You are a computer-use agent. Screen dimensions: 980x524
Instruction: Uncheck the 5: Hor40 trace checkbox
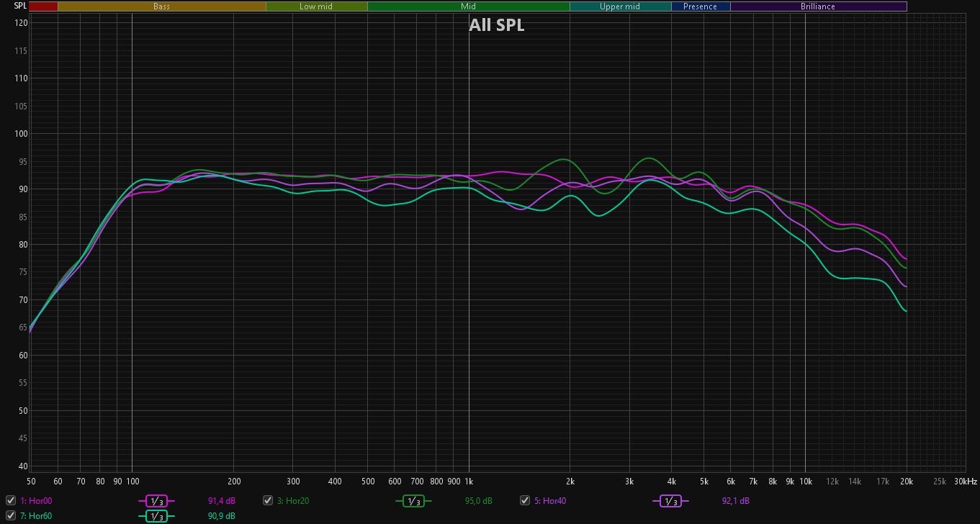point(525,500)
